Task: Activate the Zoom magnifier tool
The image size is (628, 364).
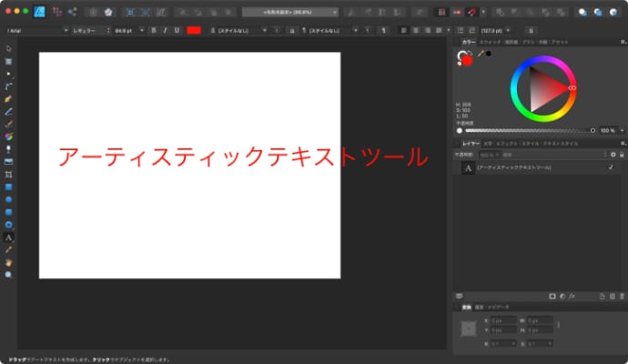Action: pos(8,273)
